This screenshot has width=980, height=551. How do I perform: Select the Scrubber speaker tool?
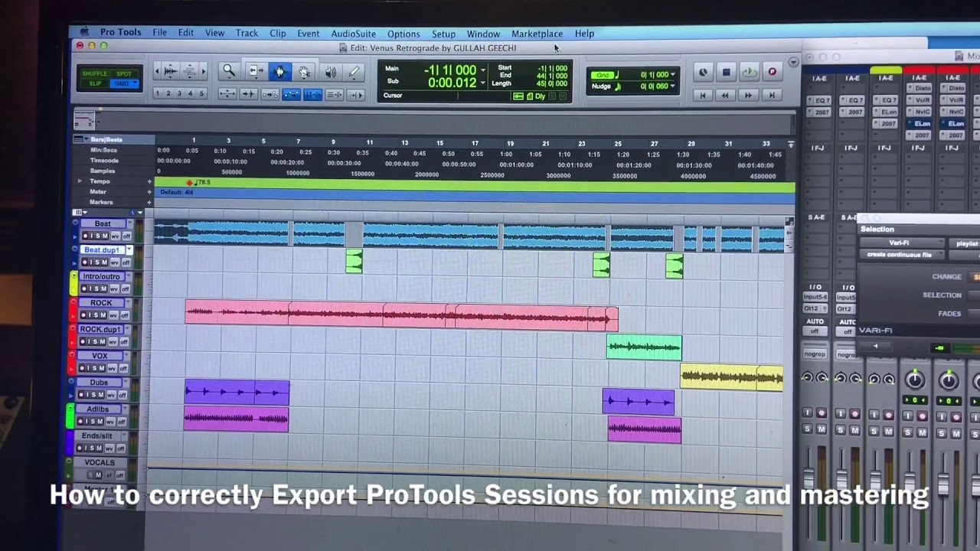(330, 72)
